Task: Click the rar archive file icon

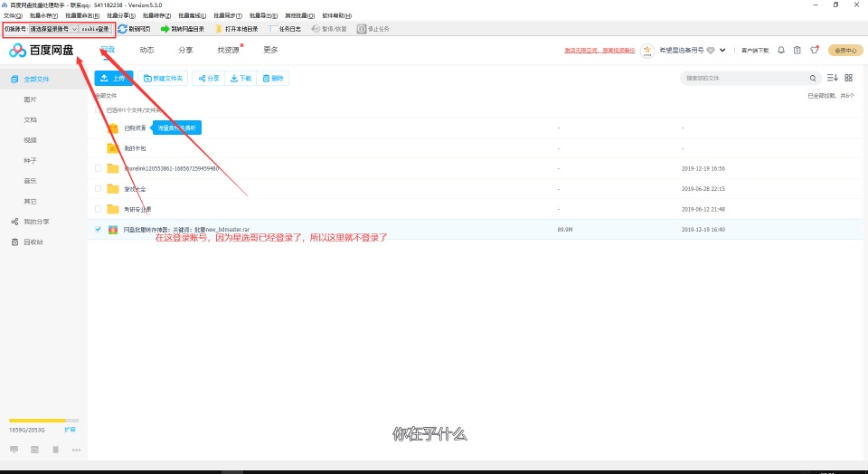Action: (113, 229)
